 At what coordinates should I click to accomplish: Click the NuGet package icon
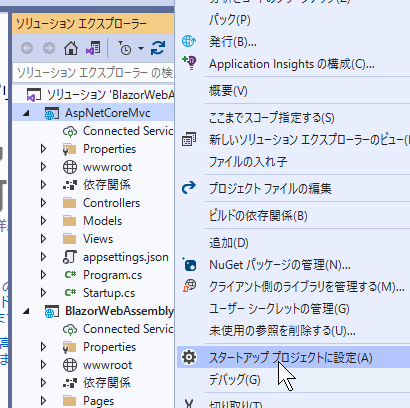(x=189, y=264)
